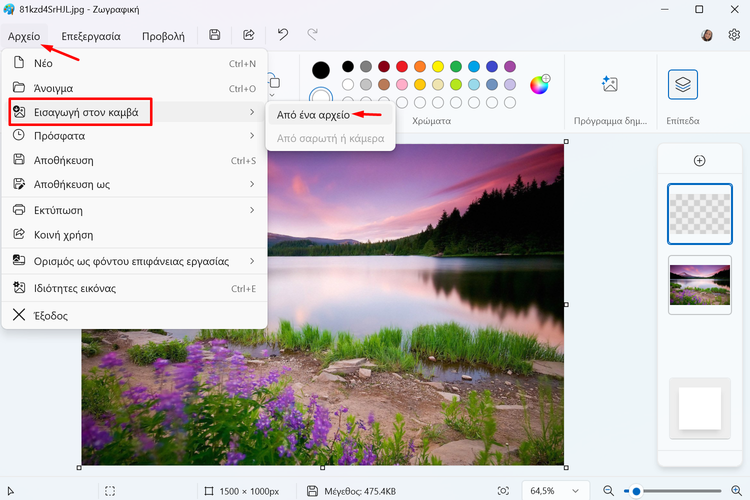Click the zoom slider handle
The height and width of the screenshot is (500, 750).
[636, 491]
